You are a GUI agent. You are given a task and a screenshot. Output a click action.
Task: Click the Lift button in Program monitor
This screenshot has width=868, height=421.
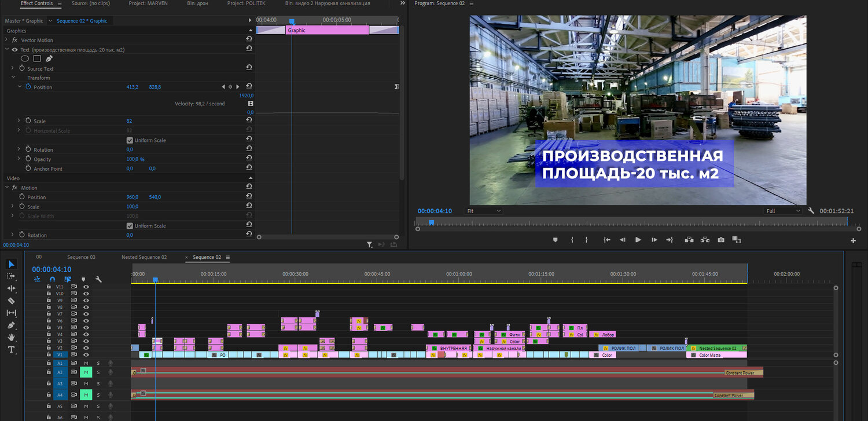[689, 240]
